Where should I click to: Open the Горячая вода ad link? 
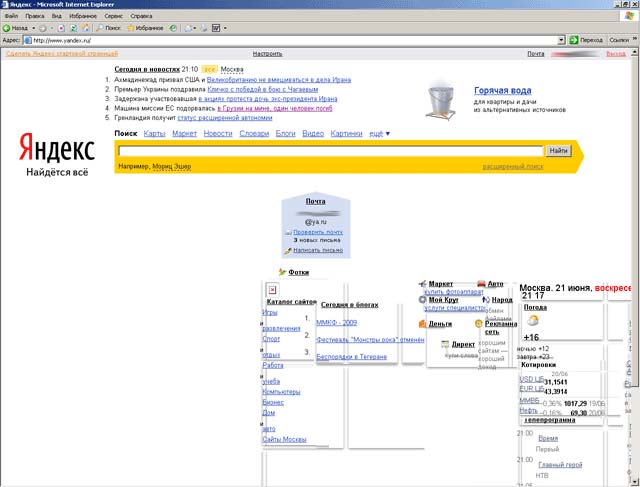502,90
